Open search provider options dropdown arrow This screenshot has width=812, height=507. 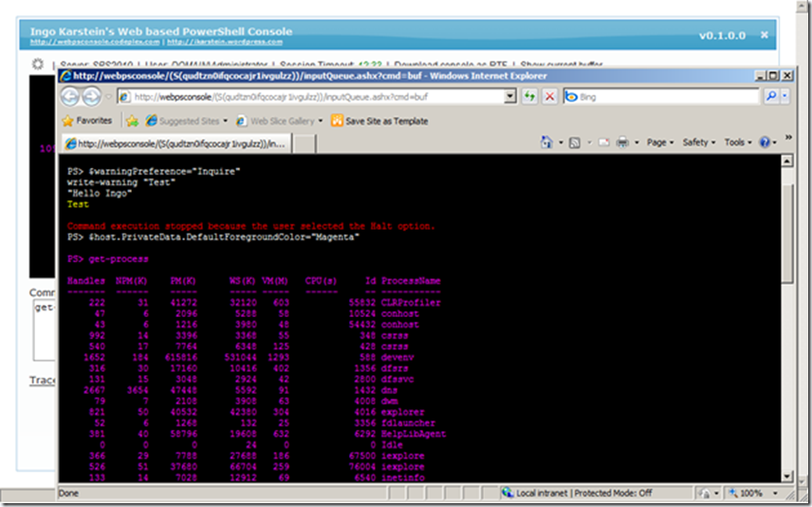tap(784, 96)
